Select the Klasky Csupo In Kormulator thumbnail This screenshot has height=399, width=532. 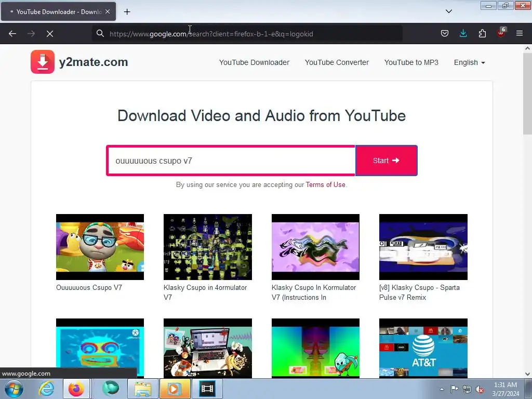point(315,247)
